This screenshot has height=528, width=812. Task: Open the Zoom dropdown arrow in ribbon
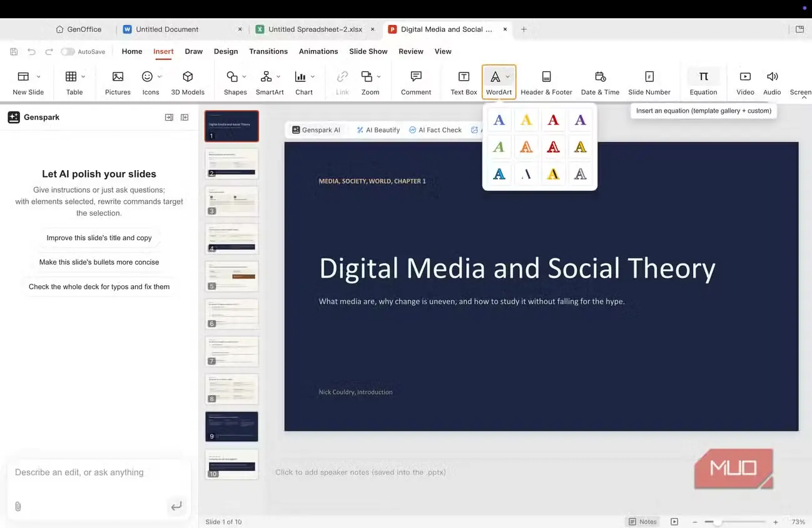point(379,77)
